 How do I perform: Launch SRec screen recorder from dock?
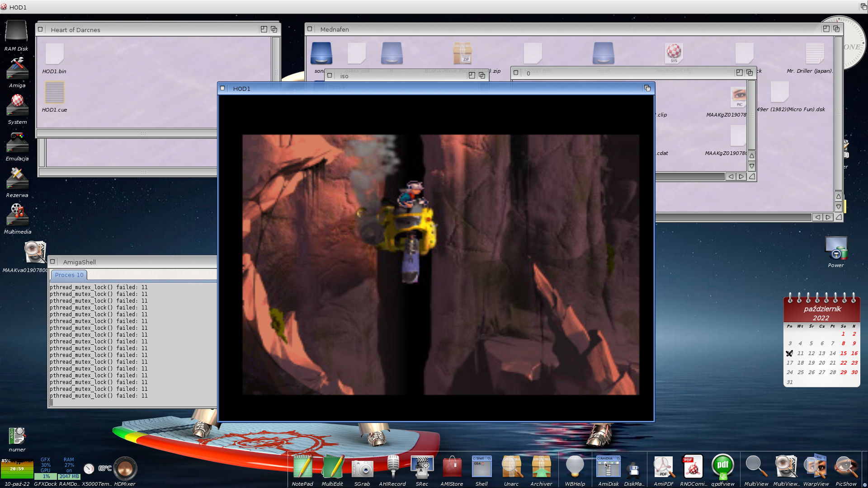(x=422, y=467)
